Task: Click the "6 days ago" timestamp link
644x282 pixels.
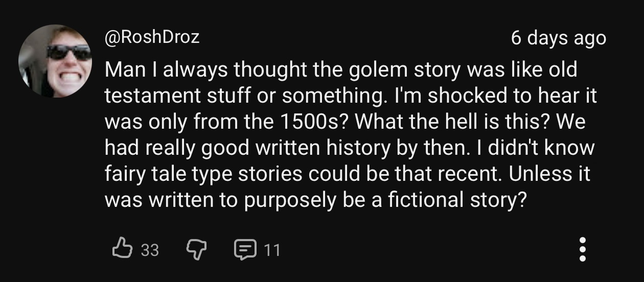Action: [558, 38]
